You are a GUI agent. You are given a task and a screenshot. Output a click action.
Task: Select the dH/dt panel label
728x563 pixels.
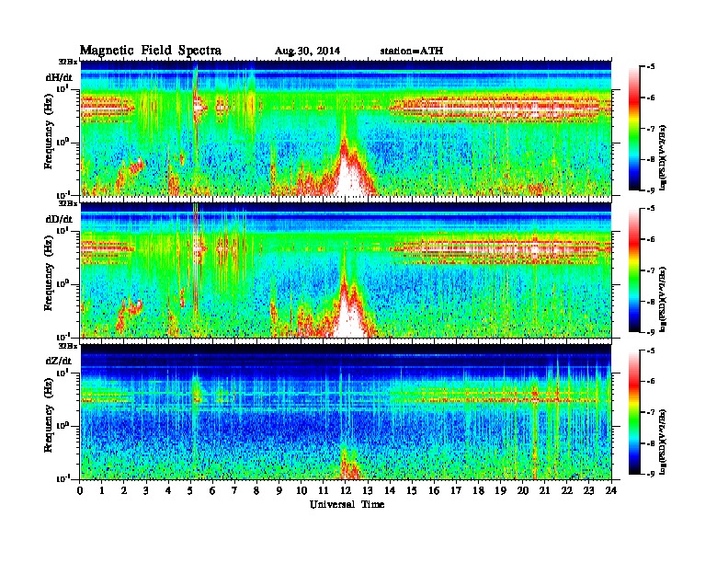coord(59,77)
